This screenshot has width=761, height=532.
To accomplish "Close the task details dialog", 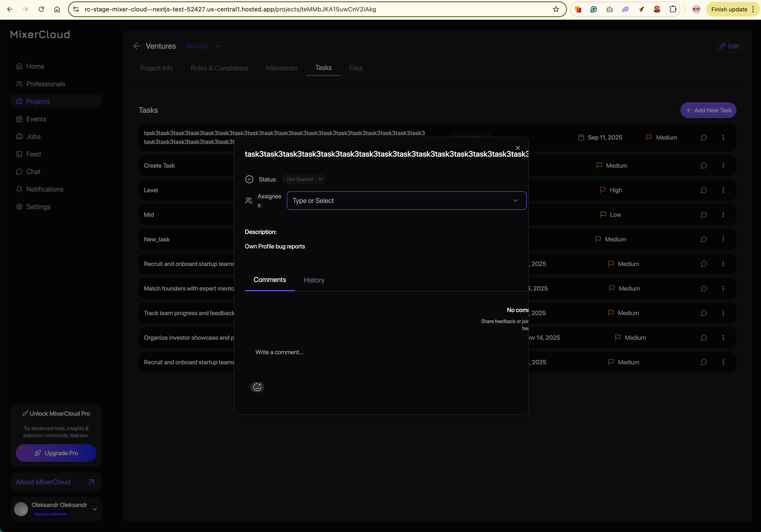I will tap(518, 148).
